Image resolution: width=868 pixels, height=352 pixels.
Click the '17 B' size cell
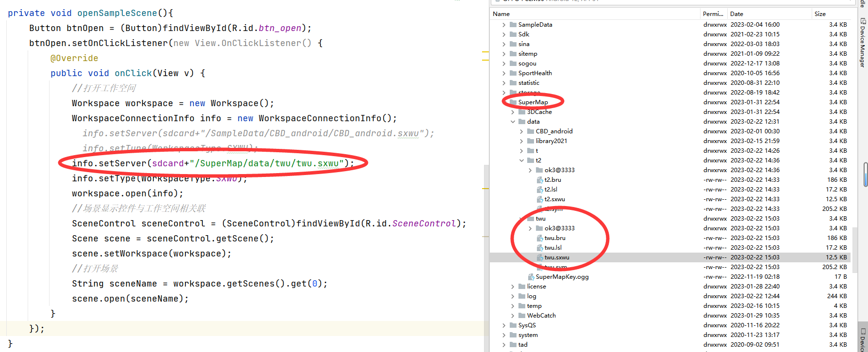coord(841,276)
